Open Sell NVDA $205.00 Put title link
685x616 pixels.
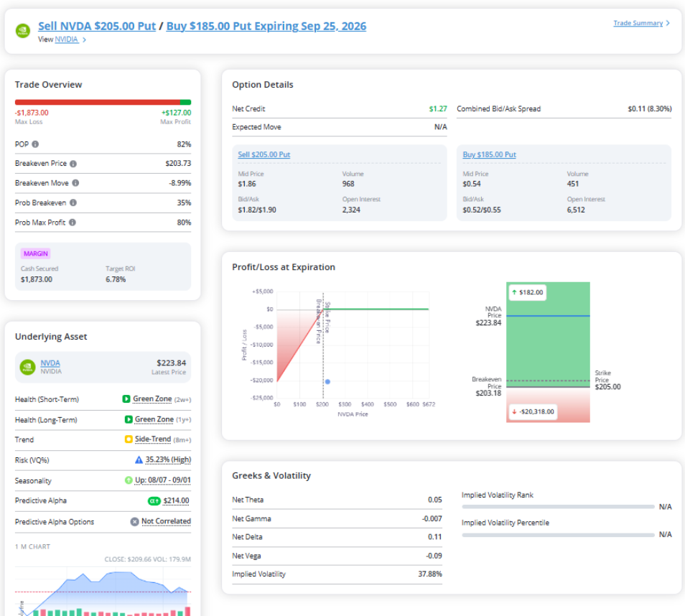point(97,27)
